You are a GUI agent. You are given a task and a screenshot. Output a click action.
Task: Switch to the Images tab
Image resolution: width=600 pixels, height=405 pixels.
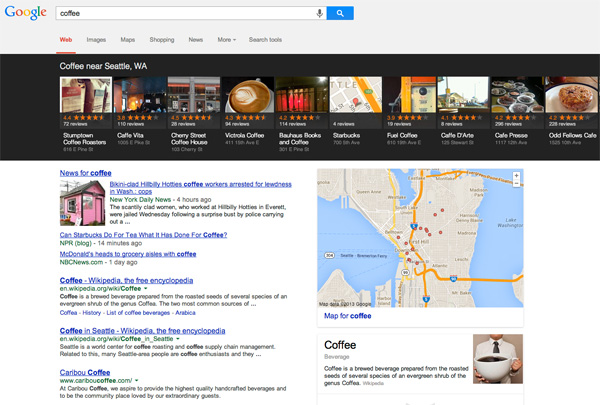click(x=96, y=39)
